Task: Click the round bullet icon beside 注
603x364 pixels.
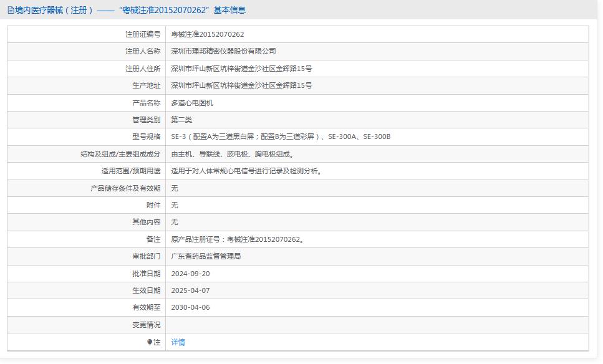Action: pos(150,342)
